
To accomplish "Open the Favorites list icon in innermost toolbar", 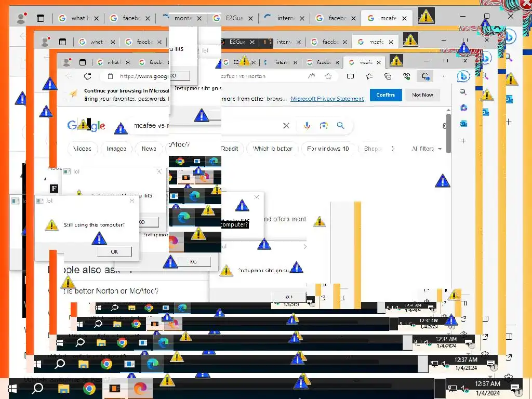I will [x=369, y=76].
